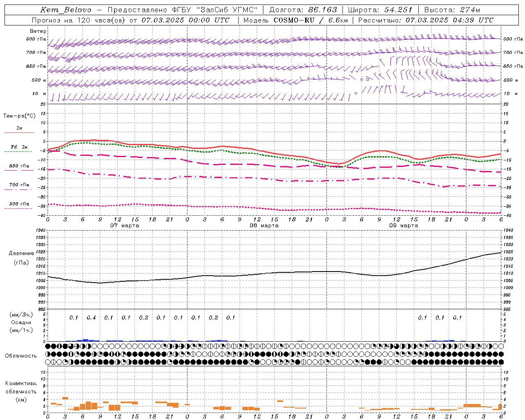
Task: Click the Осадки panel label
Action: (21, 322)
